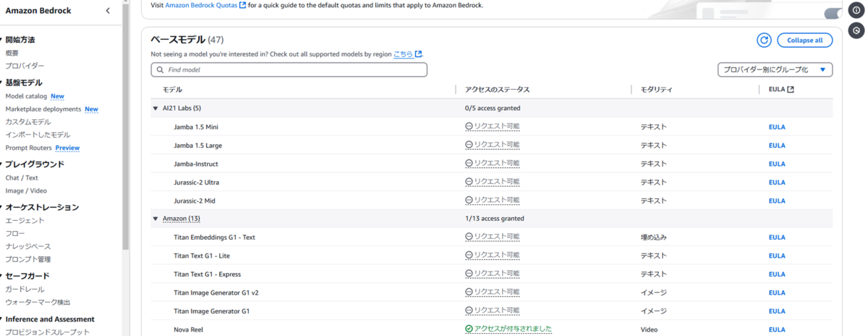Open 概要 in the sidebar
This screenshot has height=336, width=868.
coord(12,53)
